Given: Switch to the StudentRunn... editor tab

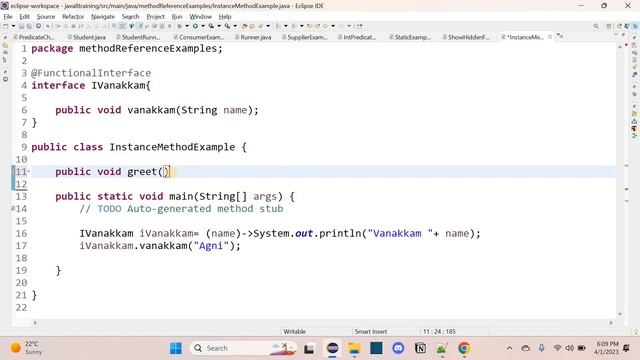Looking at the screenshot, I should pyautogui.click(x=138, y=37).
